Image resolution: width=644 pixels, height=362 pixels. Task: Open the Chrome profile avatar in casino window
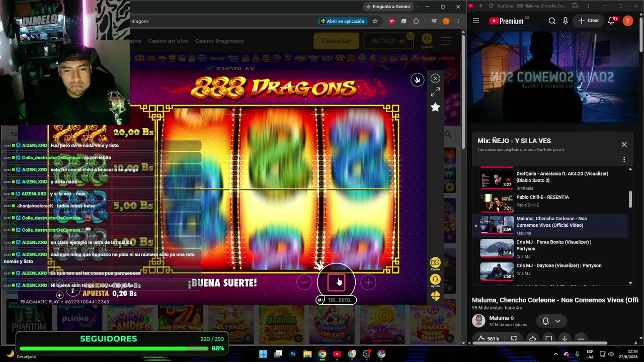[x=446, y=21]
